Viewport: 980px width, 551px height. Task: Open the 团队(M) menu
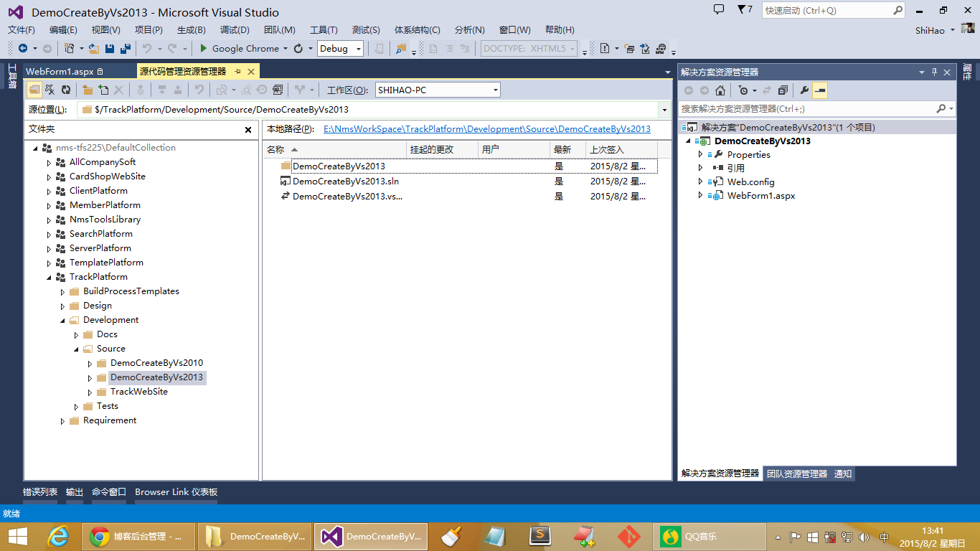tap(280, 29)
